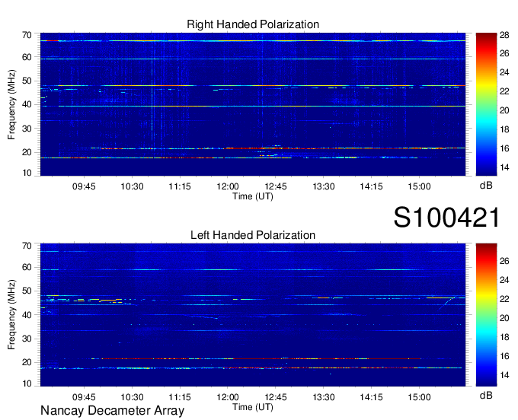
Task: Click the right-handed polarization spectrogram plot
Action: [253, 104]
